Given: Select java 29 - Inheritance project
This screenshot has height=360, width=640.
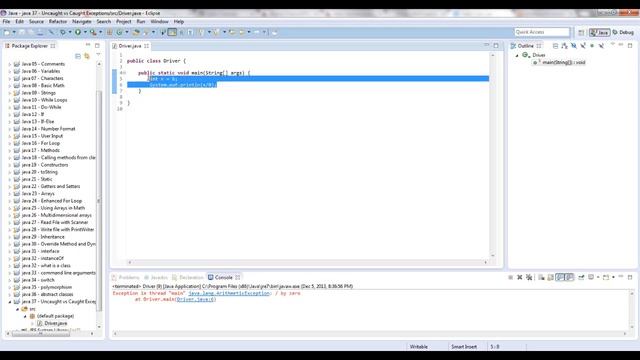Looking at the screenshot, I should click(43, 237).
